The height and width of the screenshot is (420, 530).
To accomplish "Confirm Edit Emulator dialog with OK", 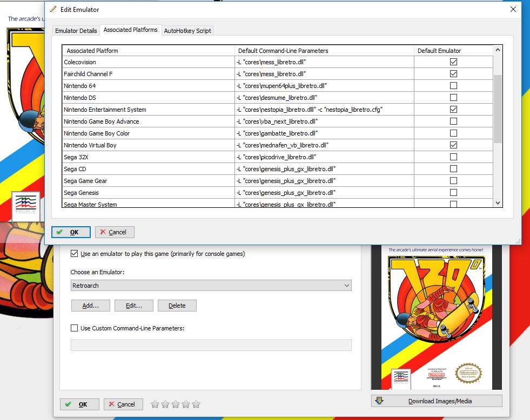I will (71, 232).
